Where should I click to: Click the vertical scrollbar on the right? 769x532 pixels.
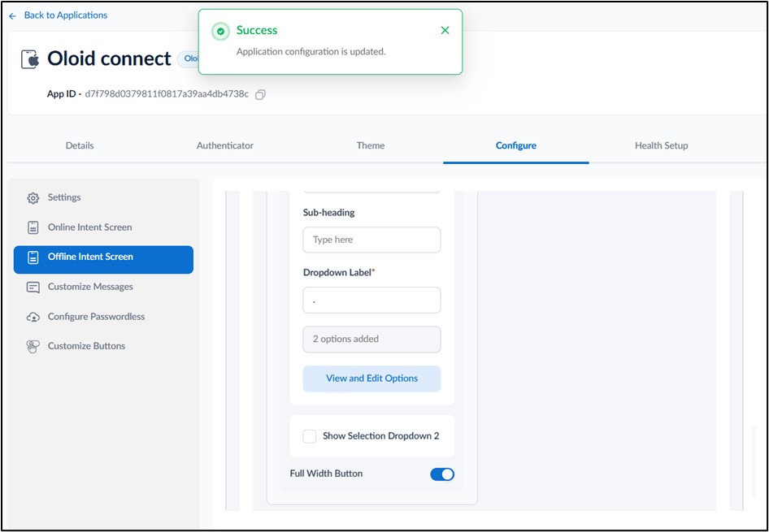click(754, 461)
